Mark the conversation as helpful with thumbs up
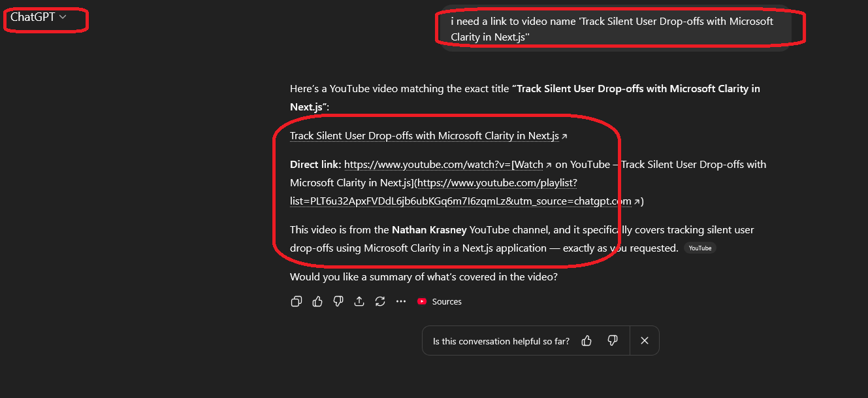 coord(586,340)
